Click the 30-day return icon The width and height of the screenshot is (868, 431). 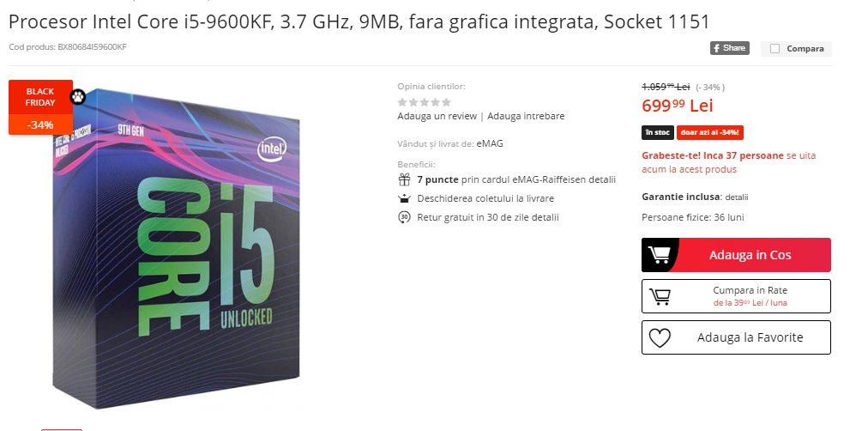coord(404,217)
